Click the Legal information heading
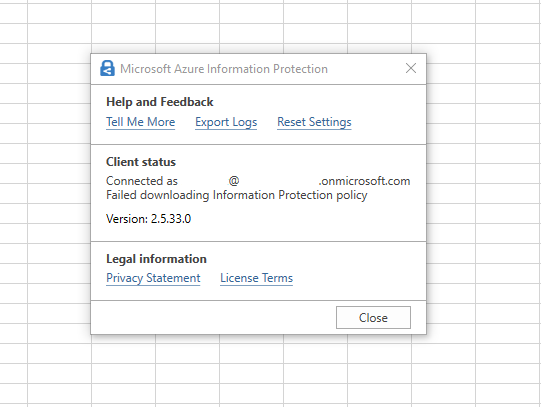This screenshot has width=541, height=407. pos(156,259)
